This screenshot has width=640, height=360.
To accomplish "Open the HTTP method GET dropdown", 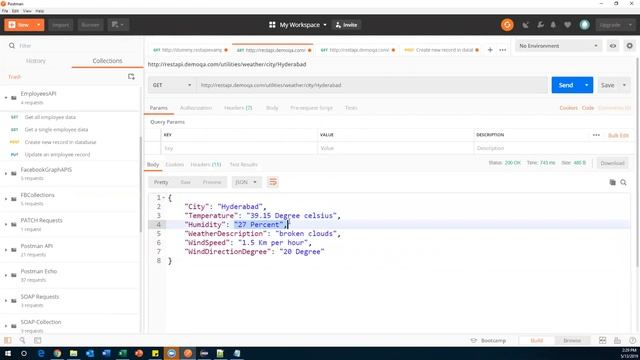I will pos(171,85).
